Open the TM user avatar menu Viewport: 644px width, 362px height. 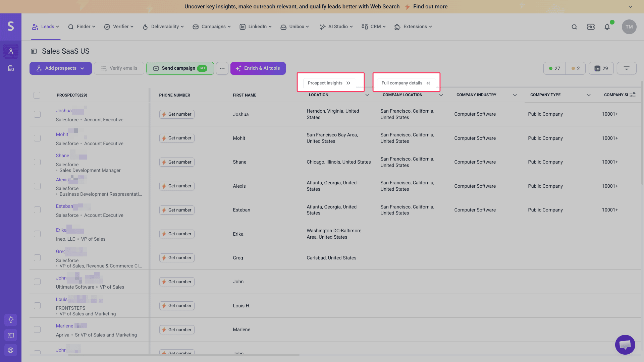pos(629,27)
